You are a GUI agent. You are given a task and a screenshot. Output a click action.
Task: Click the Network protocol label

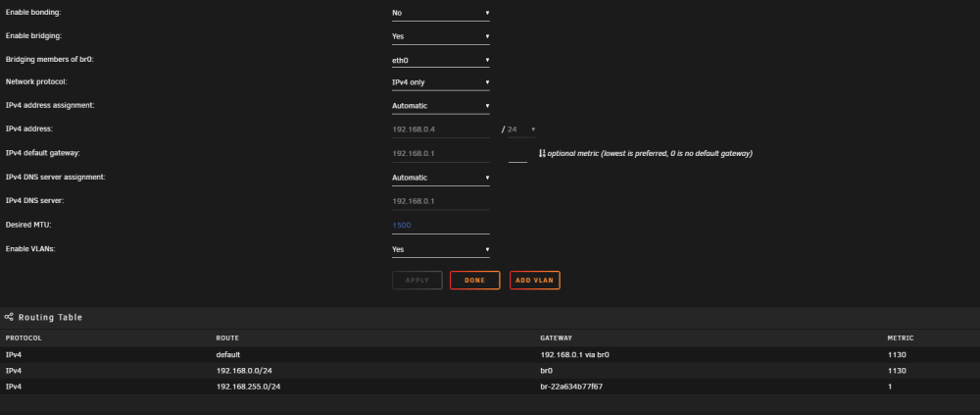36,82
